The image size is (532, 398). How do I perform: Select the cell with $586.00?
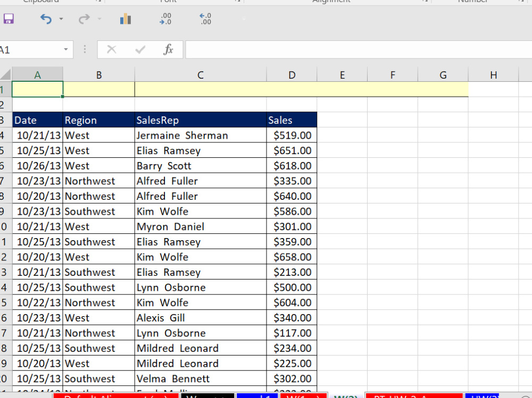click(292, 211)
